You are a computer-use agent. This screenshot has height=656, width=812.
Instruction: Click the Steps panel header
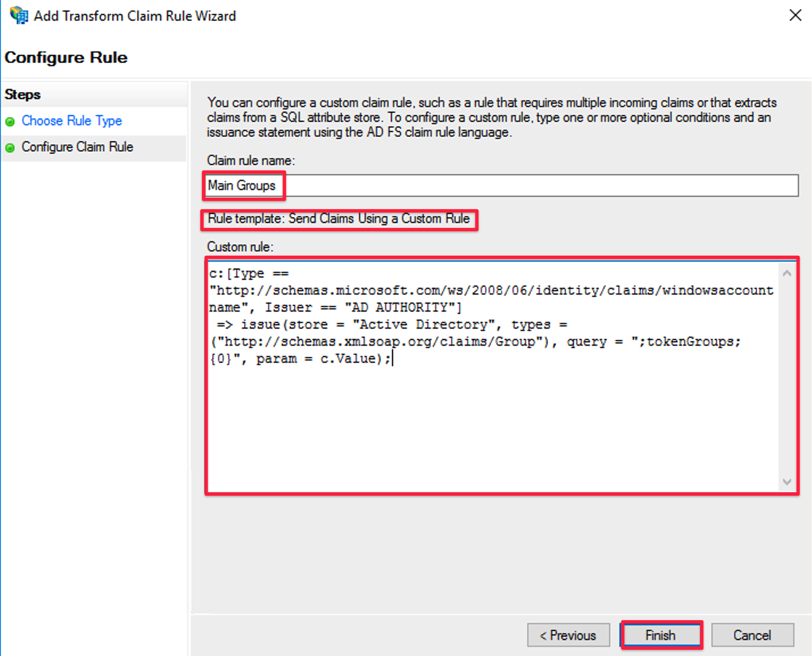click(x=23, y=94)
